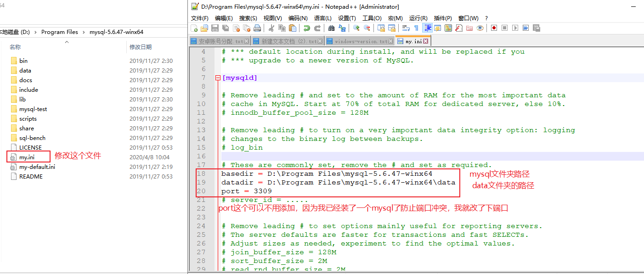Undo the last edit
644x274 pixels.
(306, 28)
